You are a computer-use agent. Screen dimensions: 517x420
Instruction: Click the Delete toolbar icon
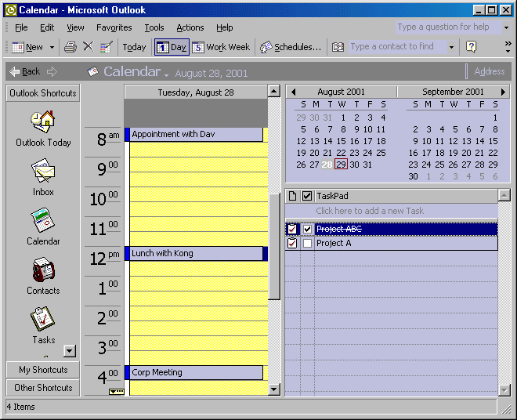(88, 47)
